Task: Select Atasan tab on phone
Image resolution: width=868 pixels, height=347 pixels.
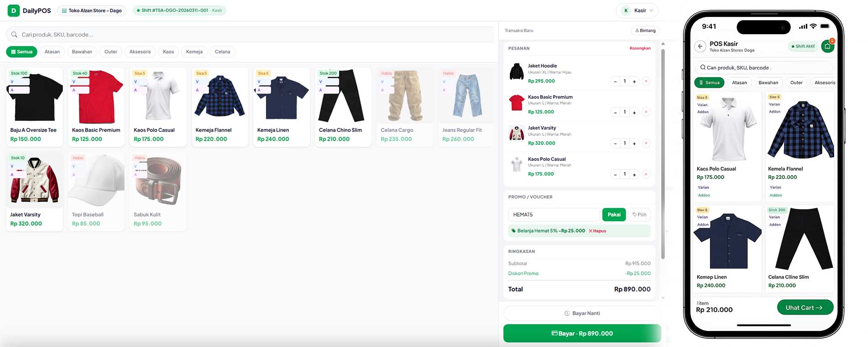Action: [740, 83]
